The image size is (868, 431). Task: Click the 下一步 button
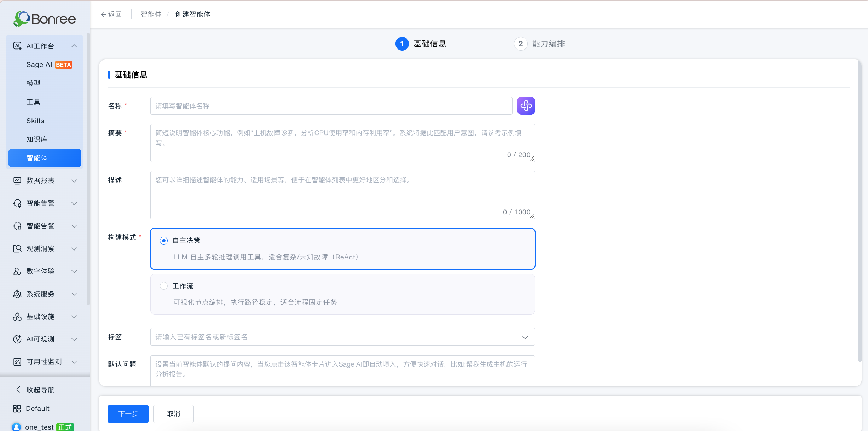[x=128, y=414]
